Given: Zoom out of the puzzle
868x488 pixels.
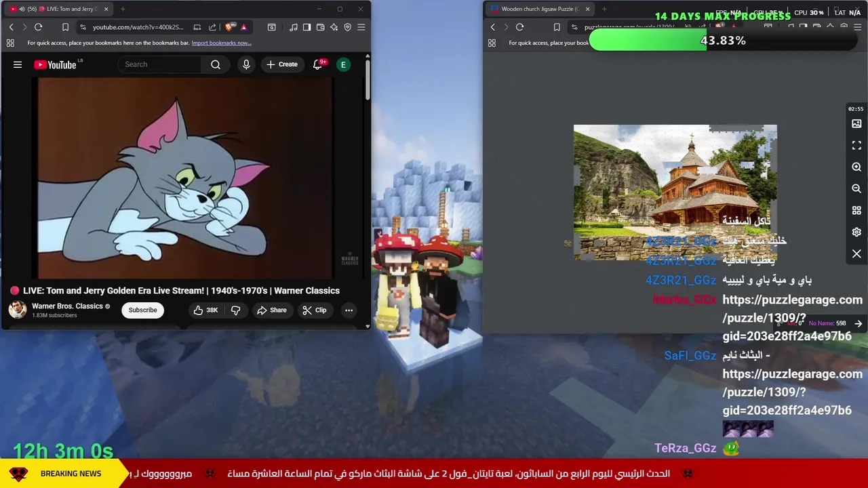Looking at the screenshot, I should pos(856,188).
